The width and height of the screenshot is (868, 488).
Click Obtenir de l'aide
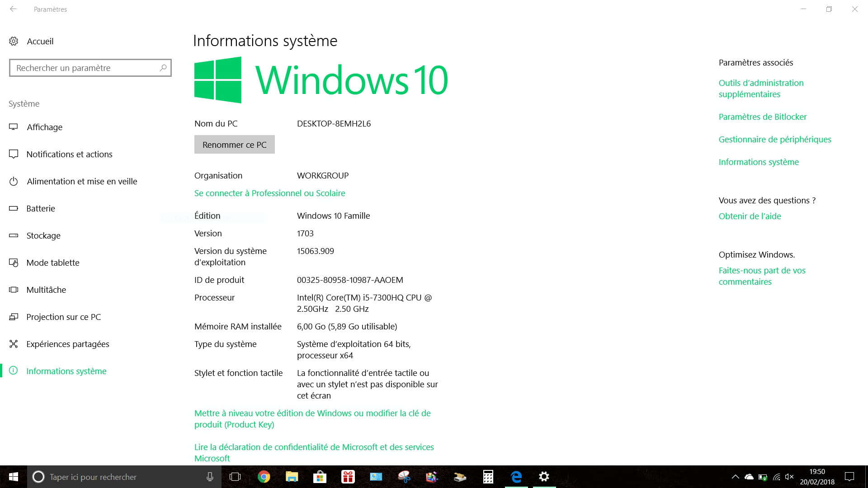coord(750,216)
